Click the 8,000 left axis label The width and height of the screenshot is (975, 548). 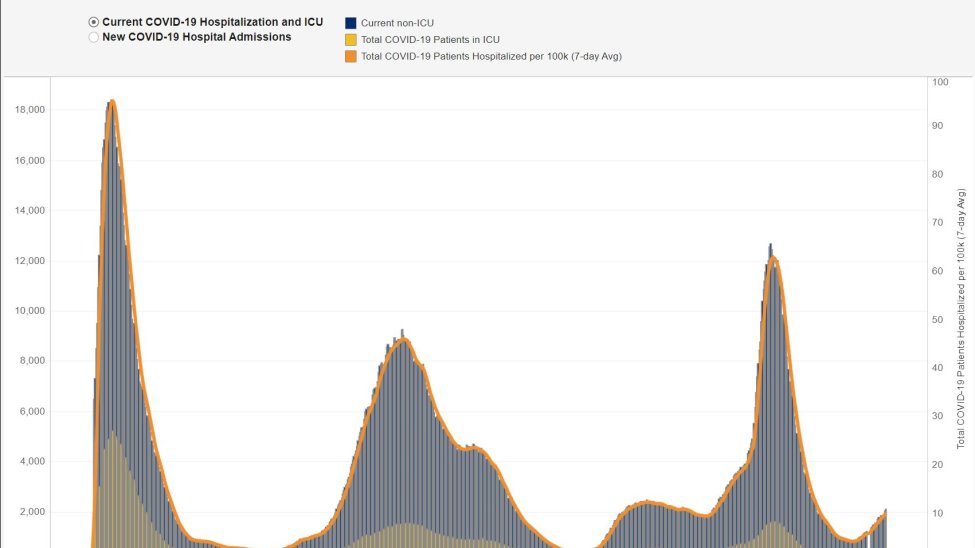(32, 361)
